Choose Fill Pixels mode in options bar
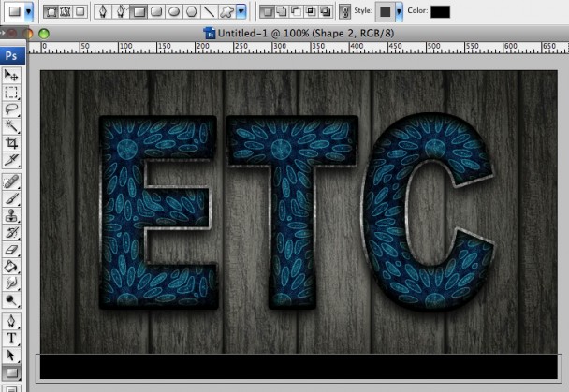The image size is (569, 392). 80,12
